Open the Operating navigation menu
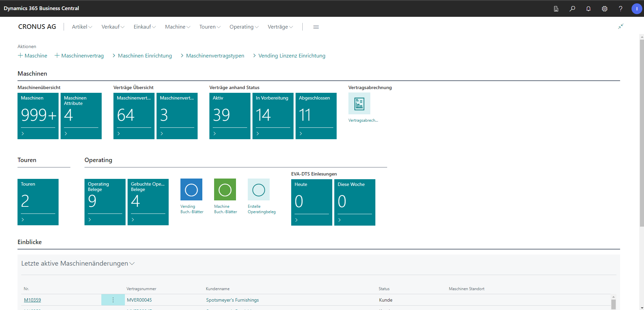 pos(244,27)
